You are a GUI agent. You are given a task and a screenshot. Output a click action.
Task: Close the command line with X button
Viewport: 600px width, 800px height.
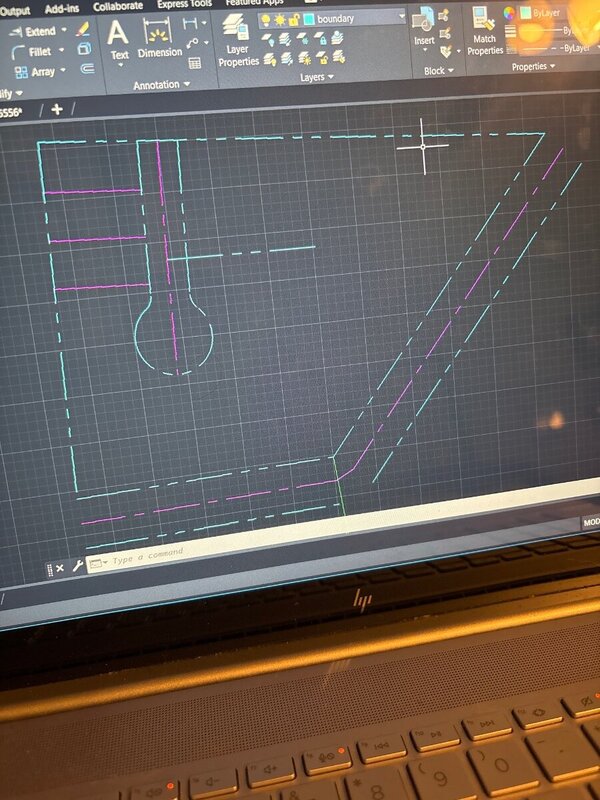tap(60, 568)
